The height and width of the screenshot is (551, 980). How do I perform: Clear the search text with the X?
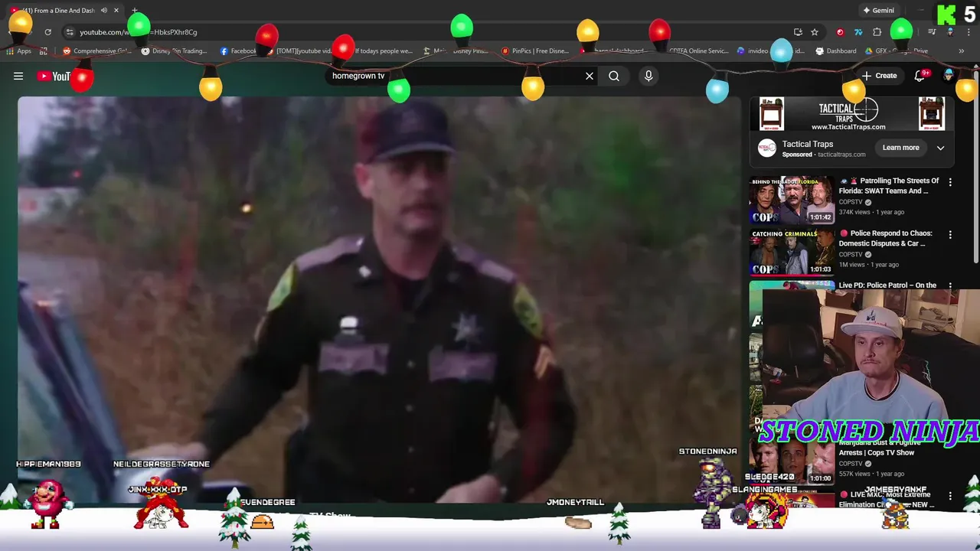tap(590, 76)
